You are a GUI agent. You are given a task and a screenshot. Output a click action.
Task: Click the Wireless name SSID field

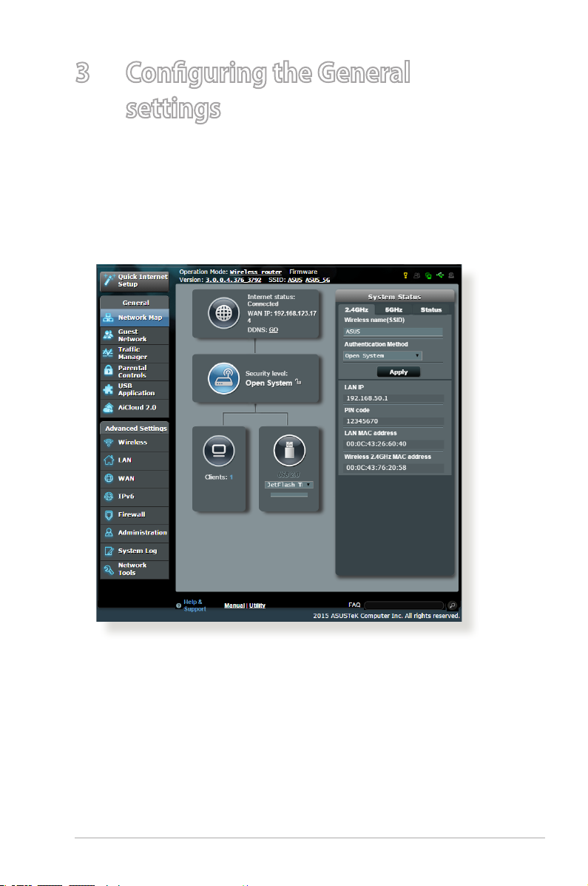393,332
